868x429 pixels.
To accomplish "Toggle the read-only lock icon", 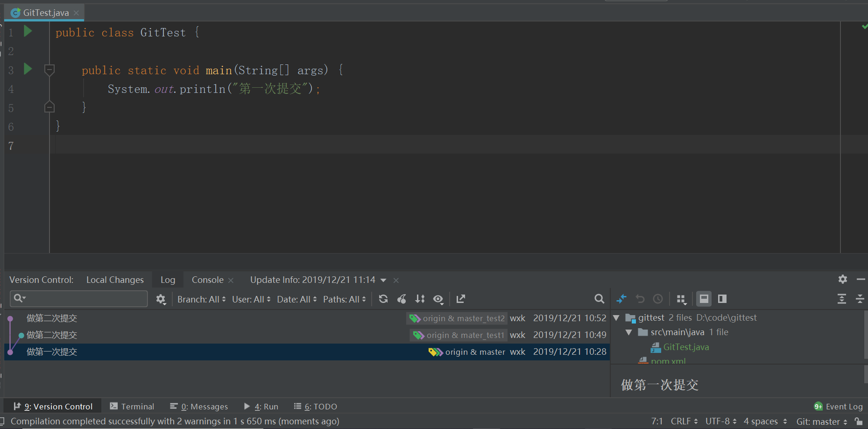I will 859,421.
